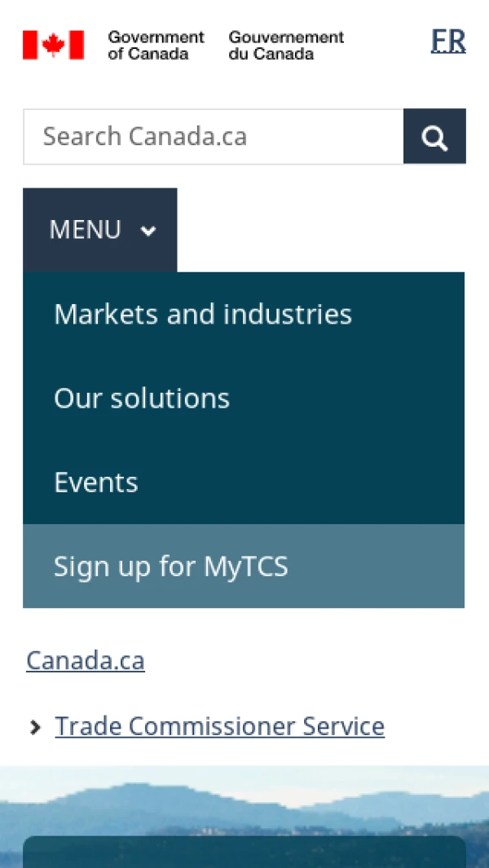Click the search magnifying glass button
489x868 pixels.
[x=434, y=137]
